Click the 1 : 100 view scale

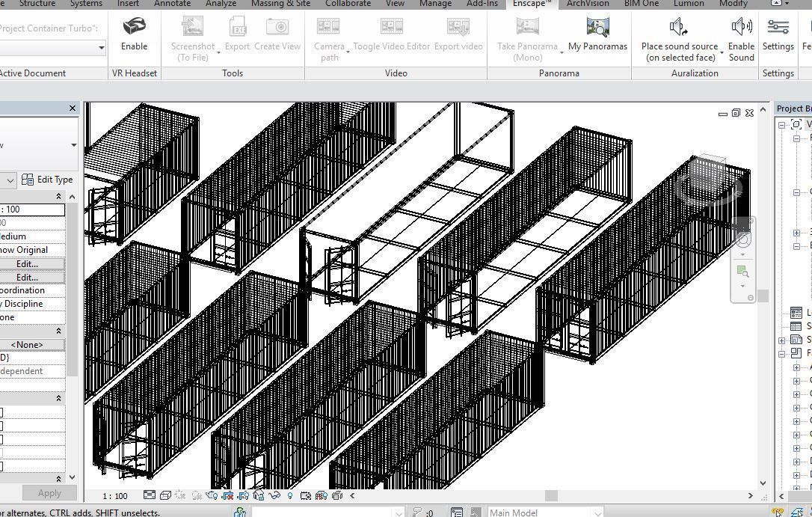tap(114, 496)
